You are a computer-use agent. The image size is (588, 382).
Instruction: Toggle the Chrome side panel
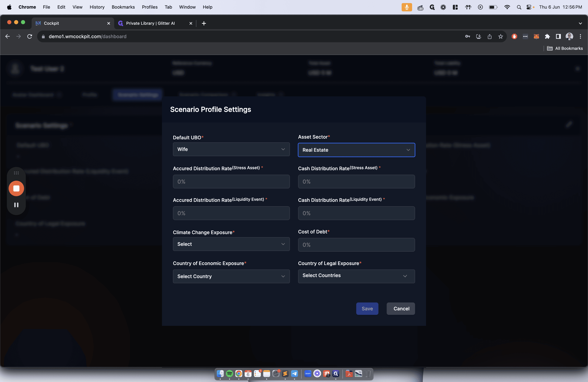click(558, 37)
